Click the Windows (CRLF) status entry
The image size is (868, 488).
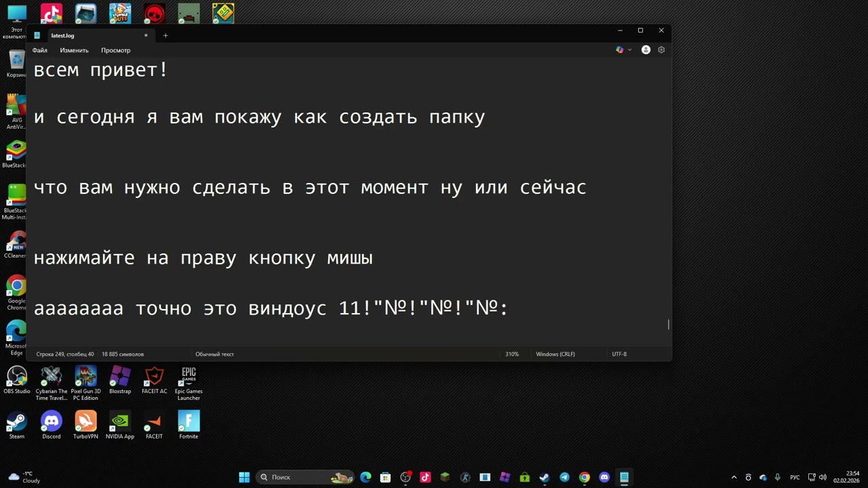point(555,354)
